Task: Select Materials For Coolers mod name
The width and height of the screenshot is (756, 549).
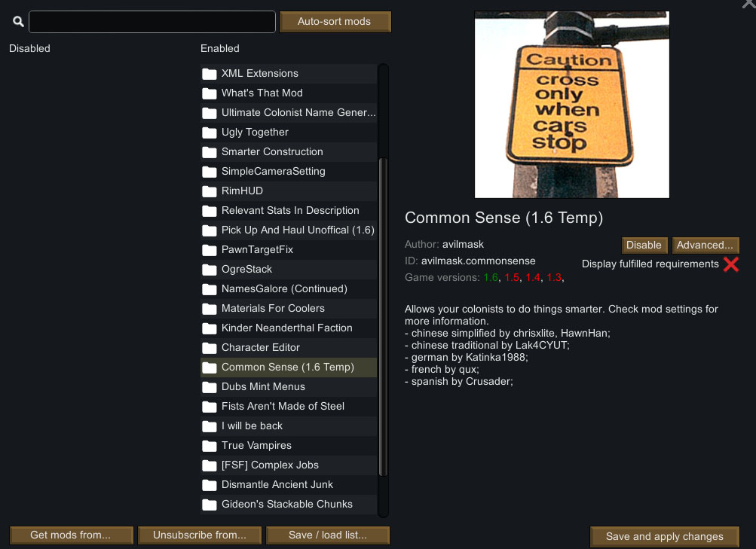Action: click(x=273, y=308)
